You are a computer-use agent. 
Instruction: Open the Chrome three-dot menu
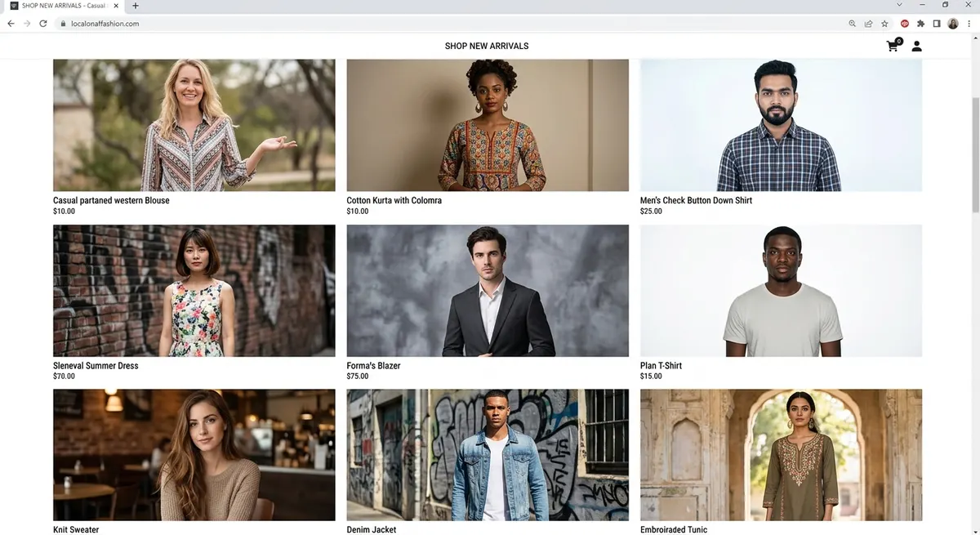coord(969,24)
